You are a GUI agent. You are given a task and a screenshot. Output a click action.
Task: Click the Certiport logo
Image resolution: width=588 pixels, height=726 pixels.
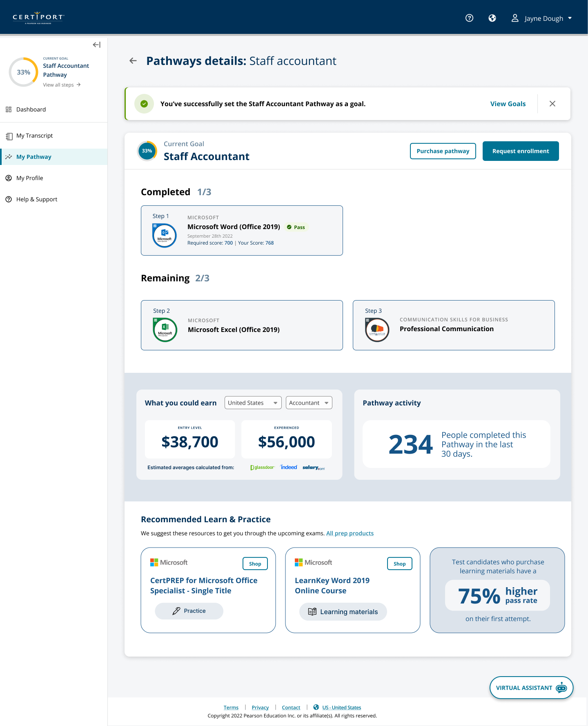coord(38,18)
